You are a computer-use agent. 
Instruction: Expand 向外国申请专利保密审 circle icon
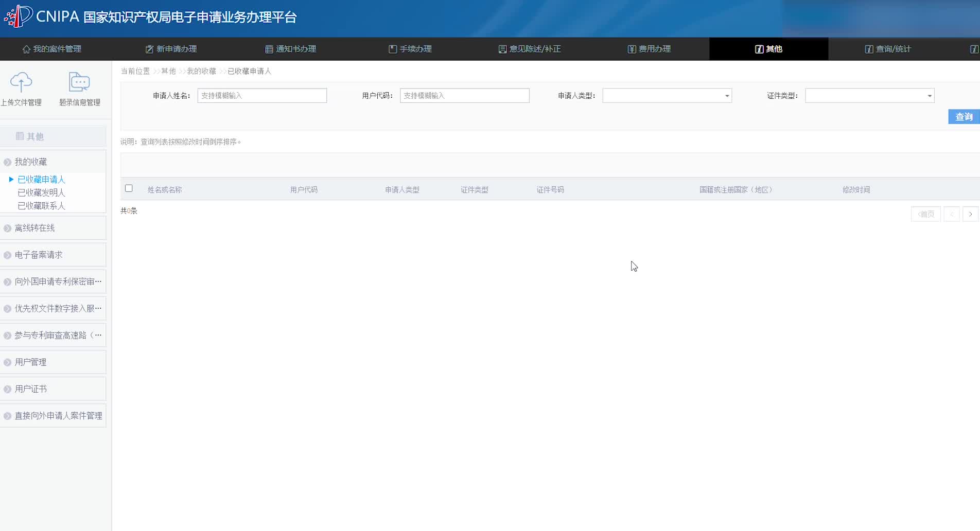click(x=8, y=282)
